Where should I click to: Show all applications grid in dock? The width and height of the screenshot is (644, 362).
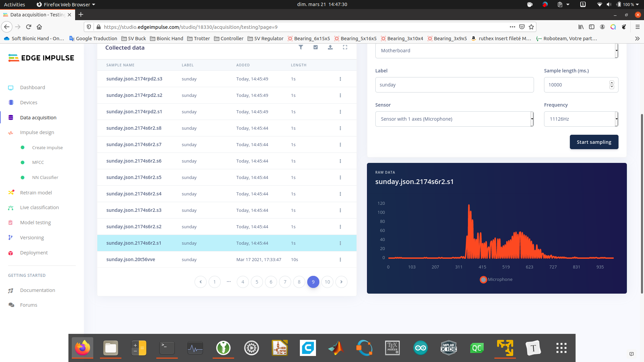click(561, 348)
